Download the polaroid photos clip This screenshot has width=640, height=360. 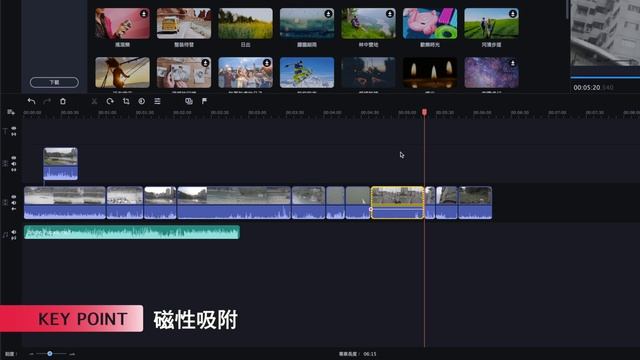point(205,63)
